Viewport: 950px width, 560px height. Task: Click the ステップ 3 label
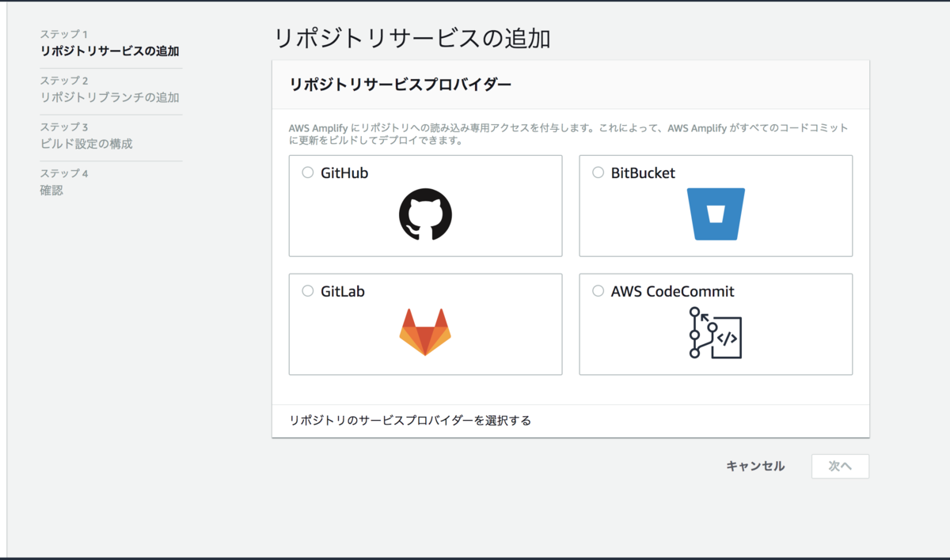pos(64,127)
